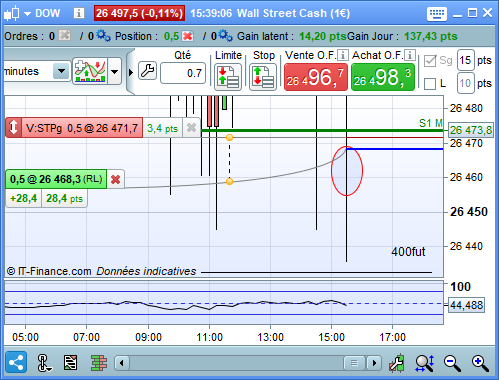Open the timeframe minutes dropdown

pyautogui.click(x=61, y=71)
